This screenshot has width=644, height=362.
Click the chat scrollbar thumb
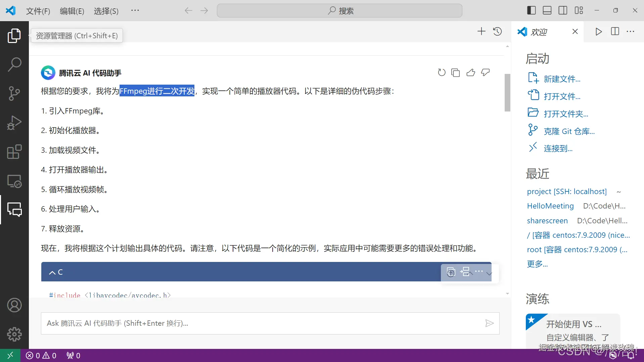507,92
